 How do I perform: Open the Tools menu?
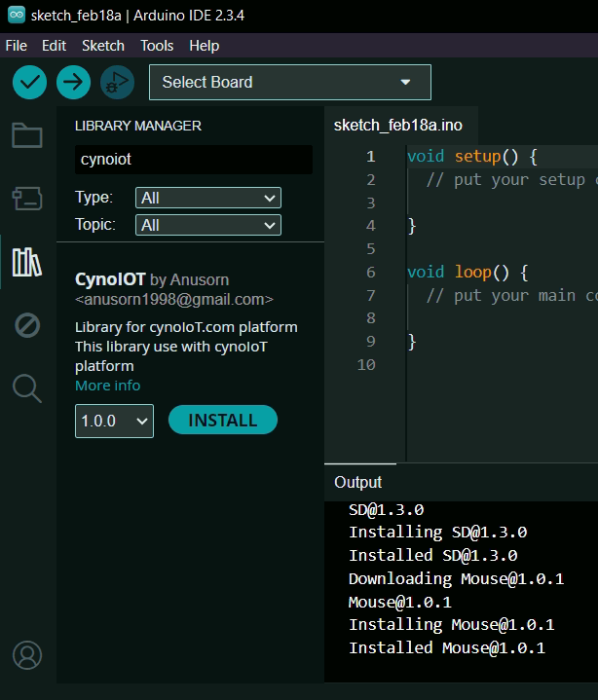(157, 46)
